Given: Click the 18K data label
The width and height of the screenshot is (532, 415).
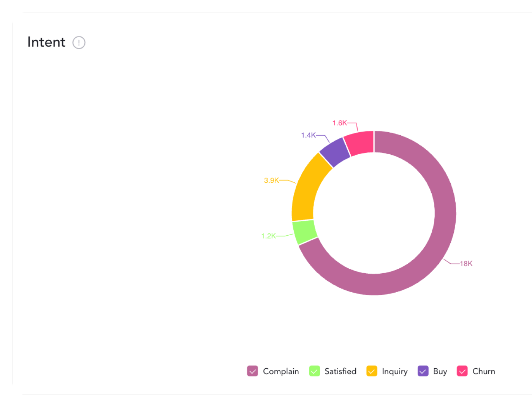Looking at the screenshot, I should pyautogui.click(x=466, y=264).
